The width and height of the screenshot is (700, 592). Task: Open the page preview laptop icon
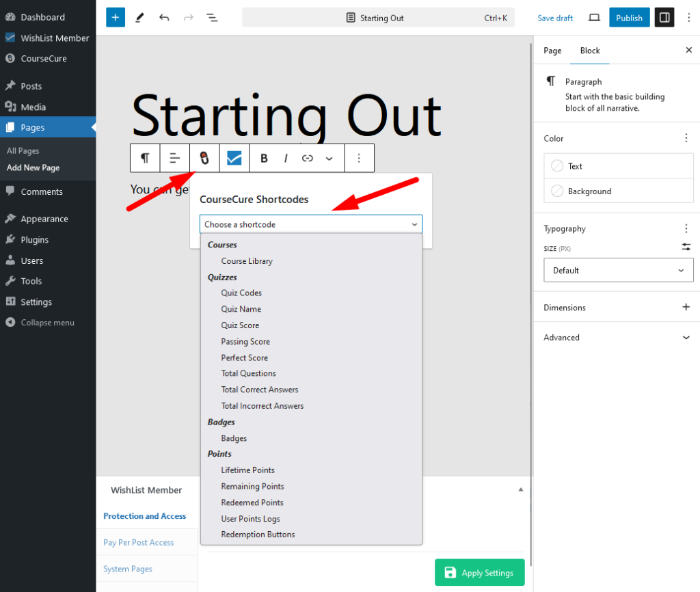coord(594,18)
